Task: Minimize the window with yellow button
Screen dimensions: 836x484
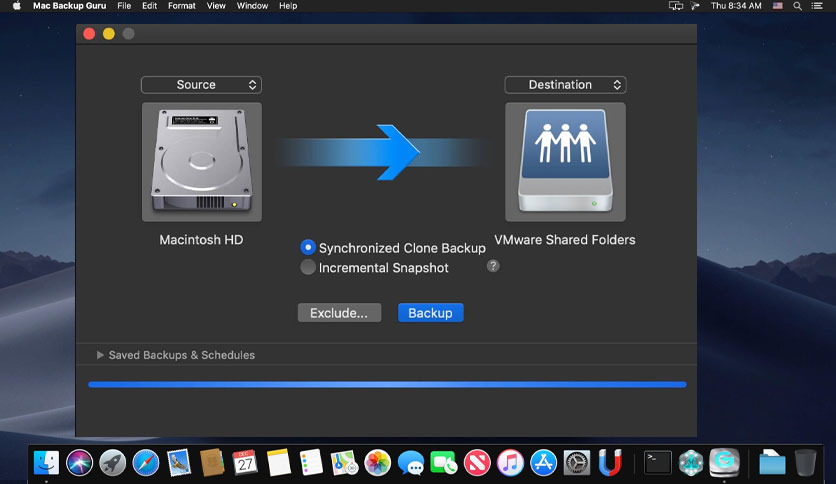Action: click(x=109, y=34)
